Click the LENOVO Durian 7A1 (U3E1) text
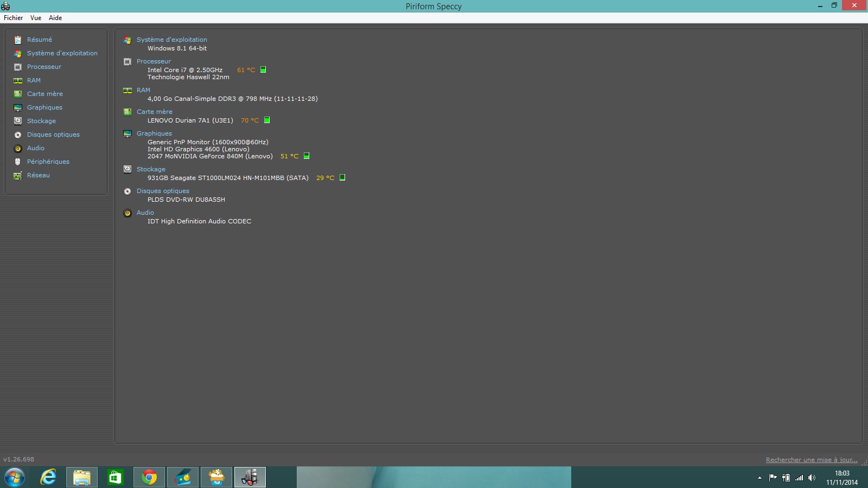Image resolution: width=868 pixels, height=488 pixels. click(190, 120)
